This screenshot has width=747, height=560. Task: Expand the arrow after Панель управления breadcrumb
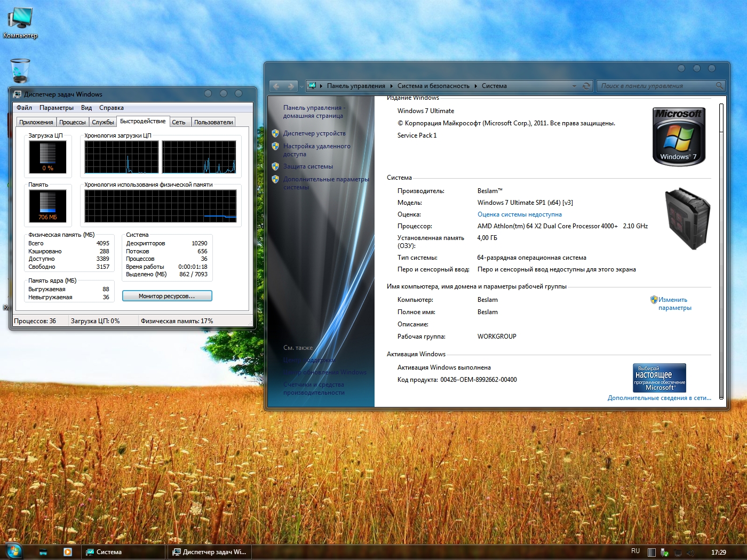pyautogui.click(x=391, y=86)
